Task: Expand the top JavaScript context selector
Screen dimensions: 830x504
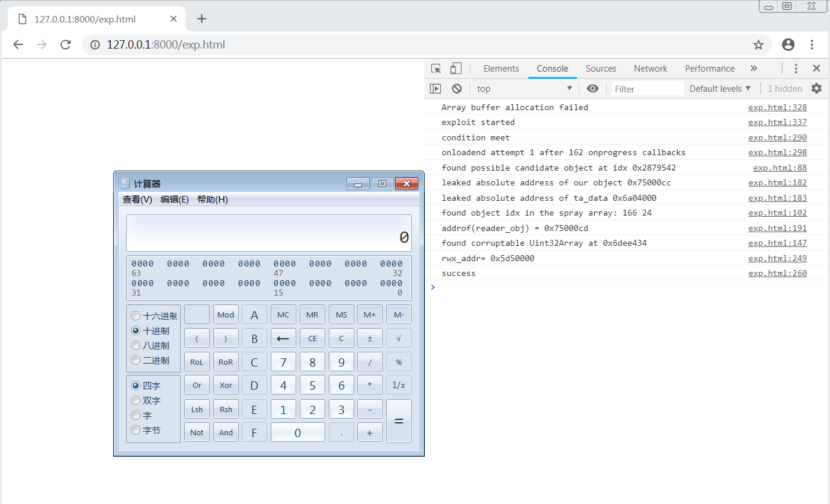Action: (x=524, y=89)
